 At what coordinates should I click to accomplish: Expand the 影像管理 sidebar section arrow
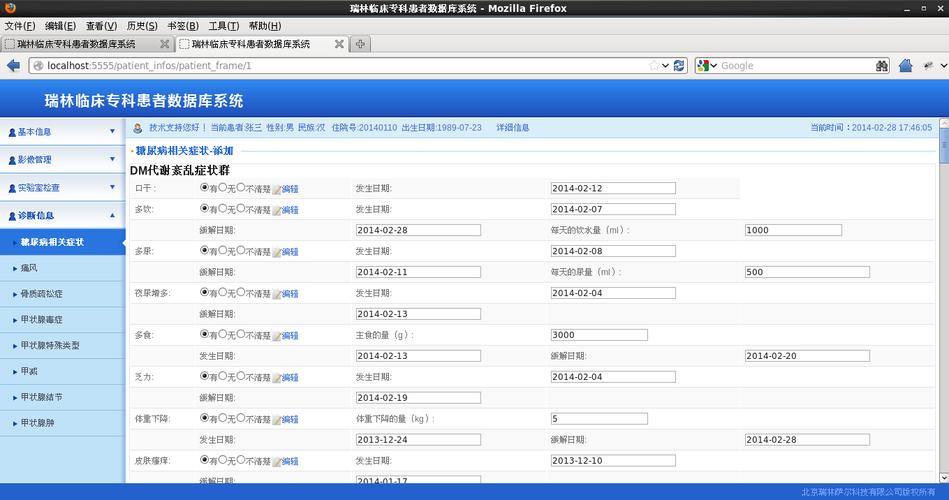point(112,159)
